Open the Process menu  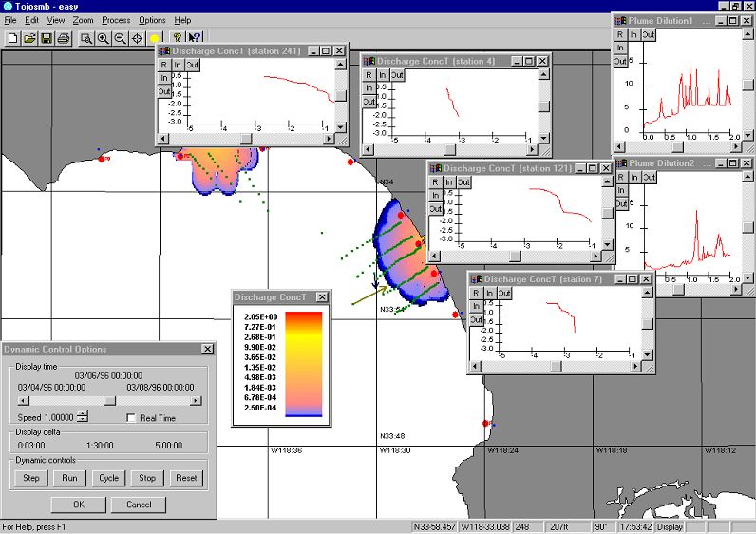click(116, 20)
